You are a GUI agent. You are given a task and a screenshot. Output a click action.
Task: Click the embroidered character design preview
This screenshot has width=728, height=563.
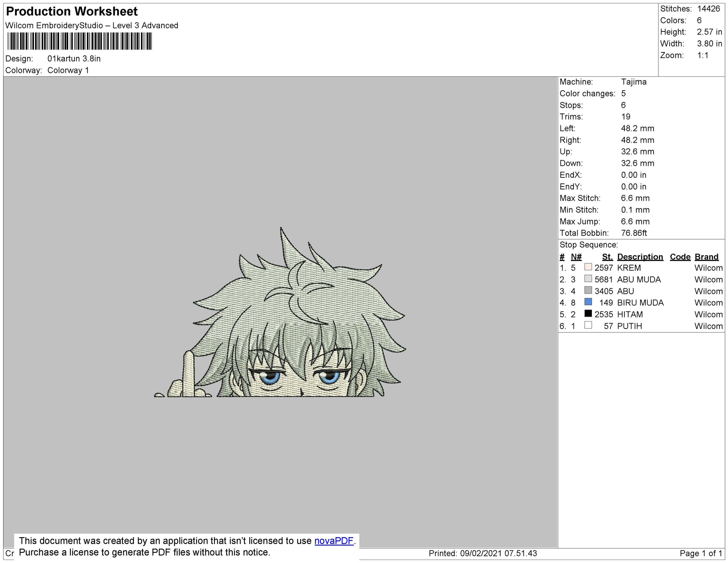pyautogui.click(x=280, y=312)
